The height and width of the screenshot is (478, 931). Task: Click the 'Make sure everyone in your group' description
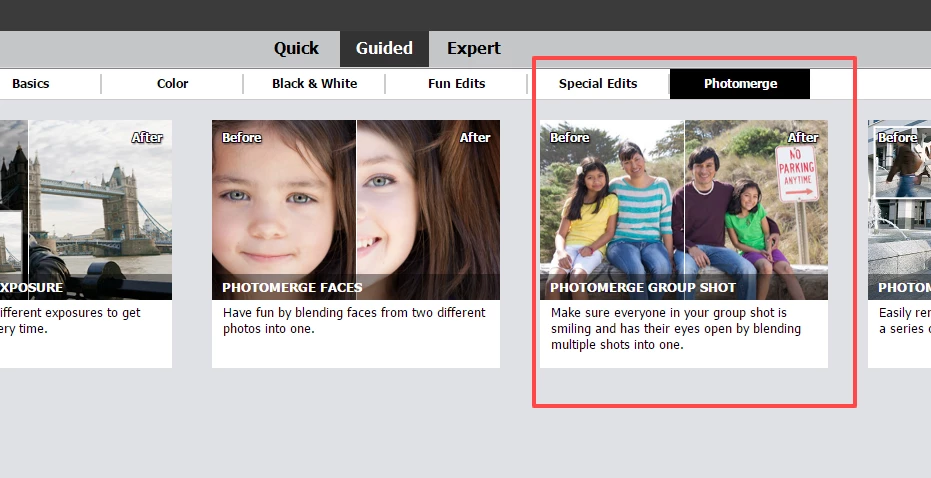click(676, 328)
